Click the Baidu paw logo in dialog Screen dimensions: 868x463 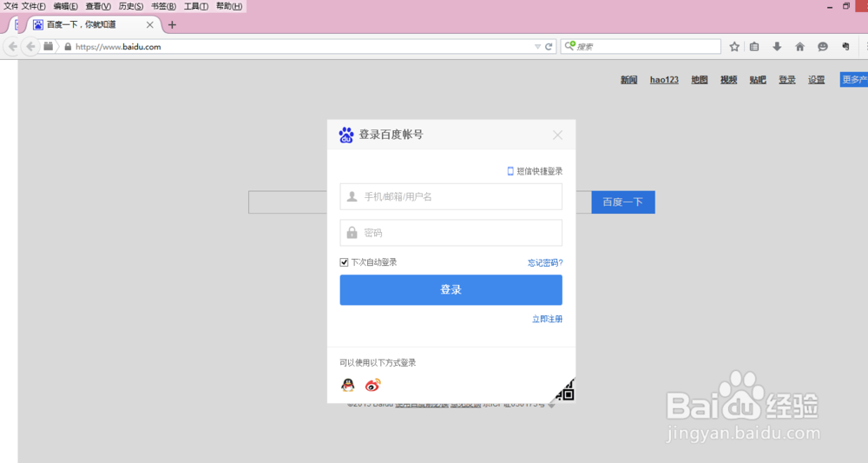346,135
